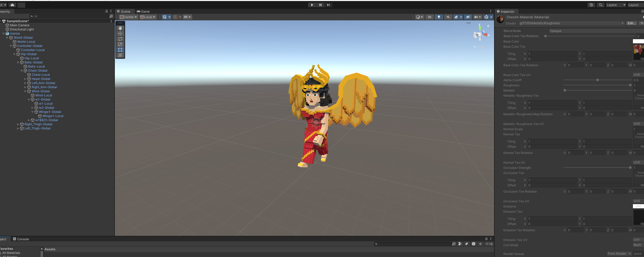This screenshot has width=644, height=257.
Task: Switch to the Game tab
Action: coord(143,11)
